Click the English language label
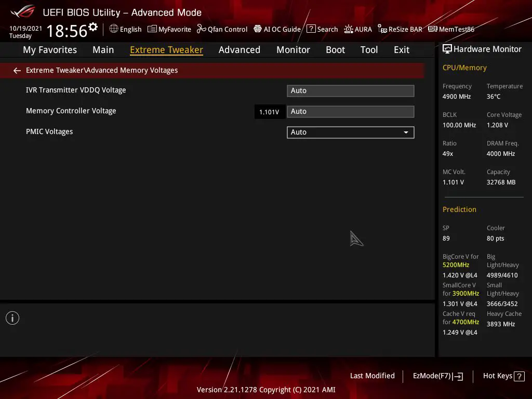This screenshot has width=532, height=399. coord(130,29)
